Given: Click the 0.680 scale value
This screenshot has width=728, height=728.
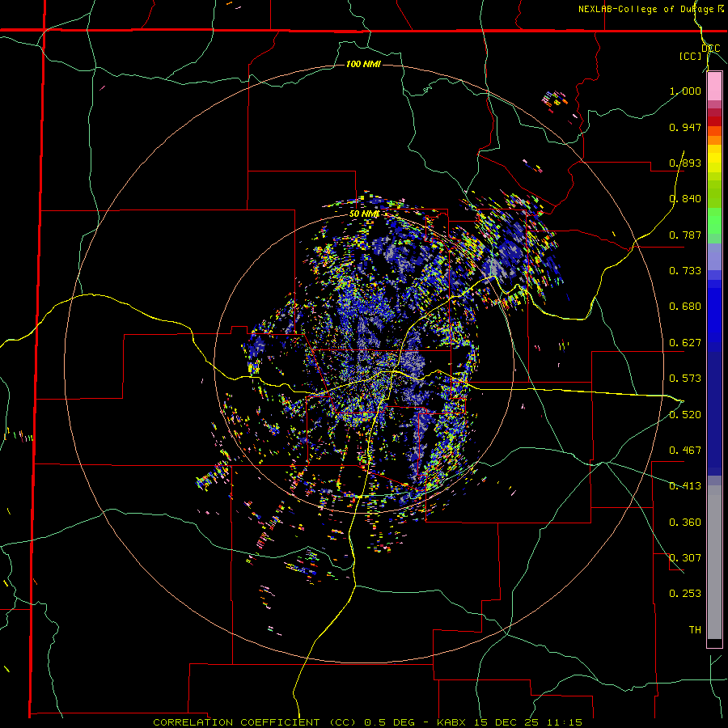Looking at the screenshot, I should pos(685,307).
